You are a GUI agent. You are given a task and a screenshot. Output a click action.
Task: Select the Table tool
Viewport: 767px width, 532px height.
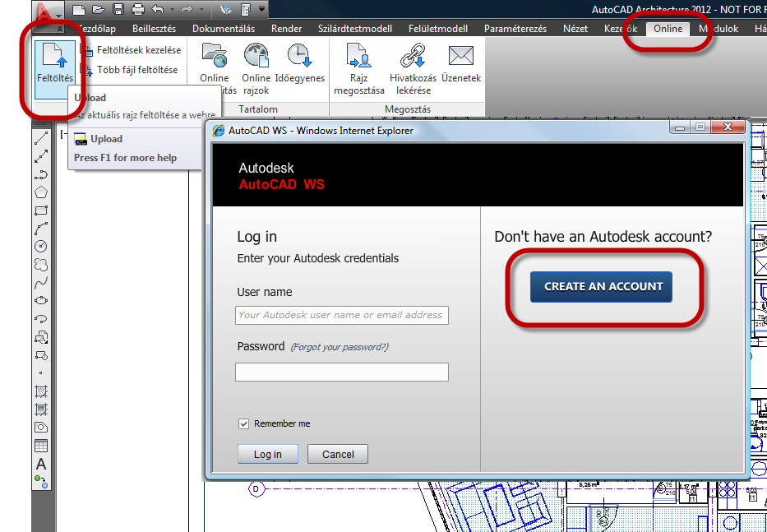point(41,446)
